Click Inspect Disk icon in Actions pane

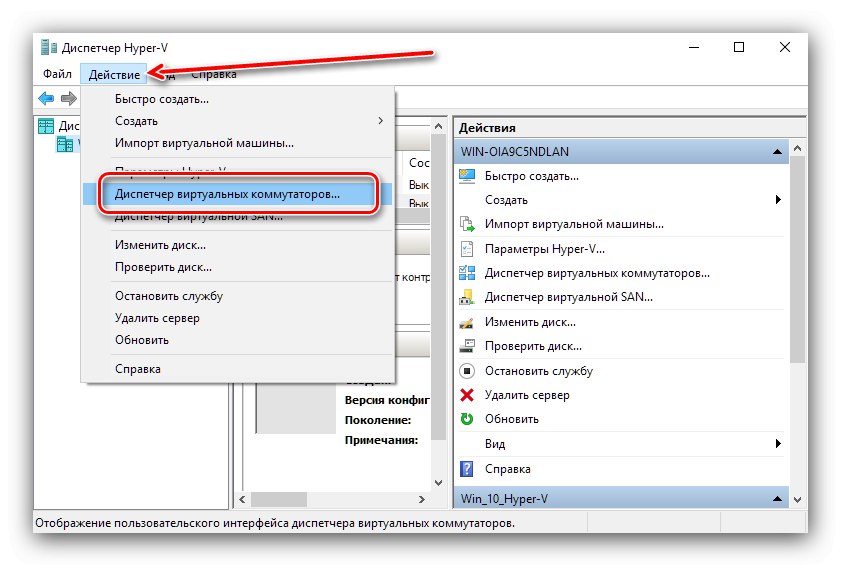(467, 346)
